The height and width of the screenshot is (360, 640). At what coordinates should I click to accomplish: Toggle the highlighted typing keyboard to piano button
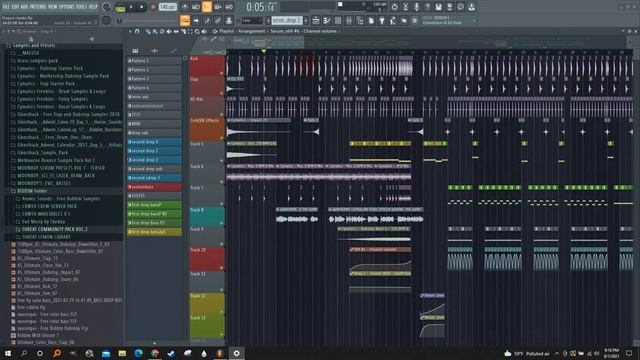click(184, 20)
